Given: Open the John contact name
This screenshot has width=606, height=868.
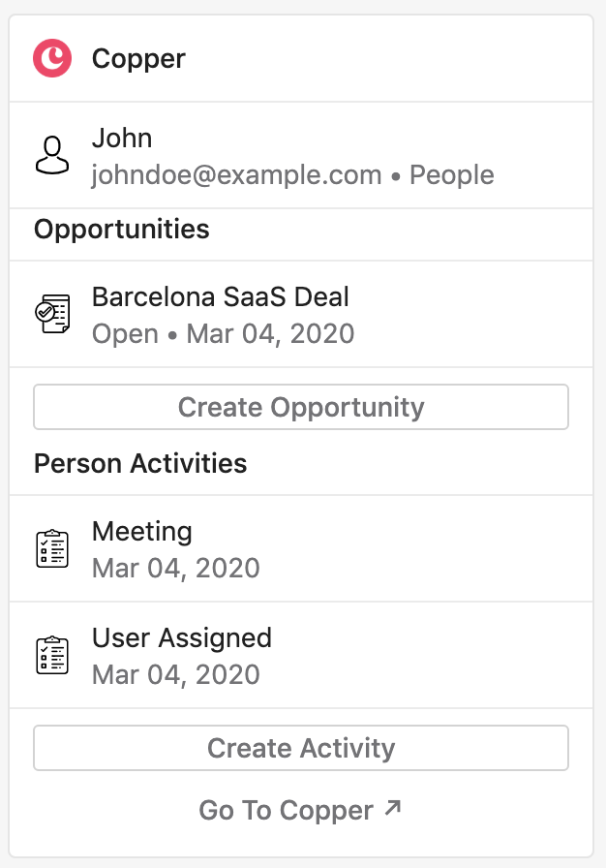Looking at the screenshot, I should (122, 138).
